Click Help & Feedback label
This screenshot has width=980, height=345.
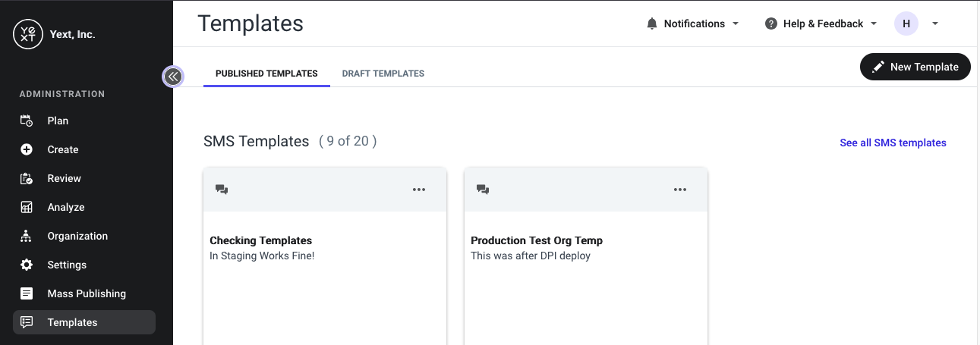click(x=824, y=24)
